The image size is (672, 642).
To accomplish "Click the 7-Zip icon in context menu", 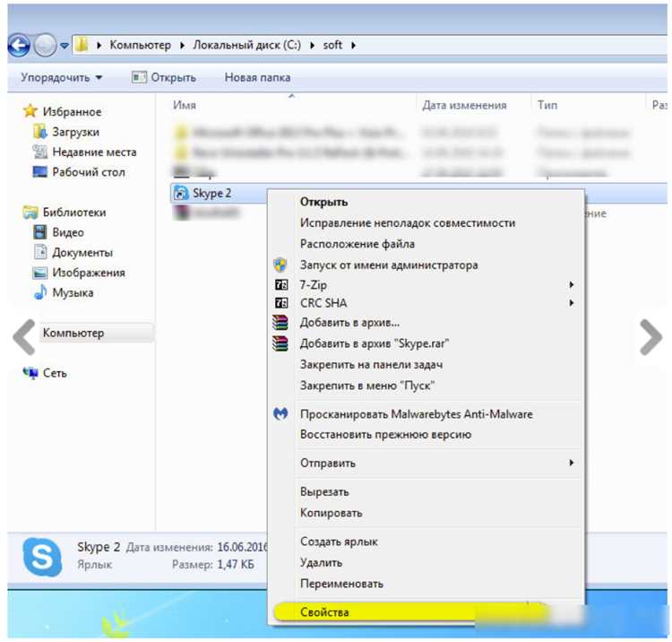I will [281, 285].
